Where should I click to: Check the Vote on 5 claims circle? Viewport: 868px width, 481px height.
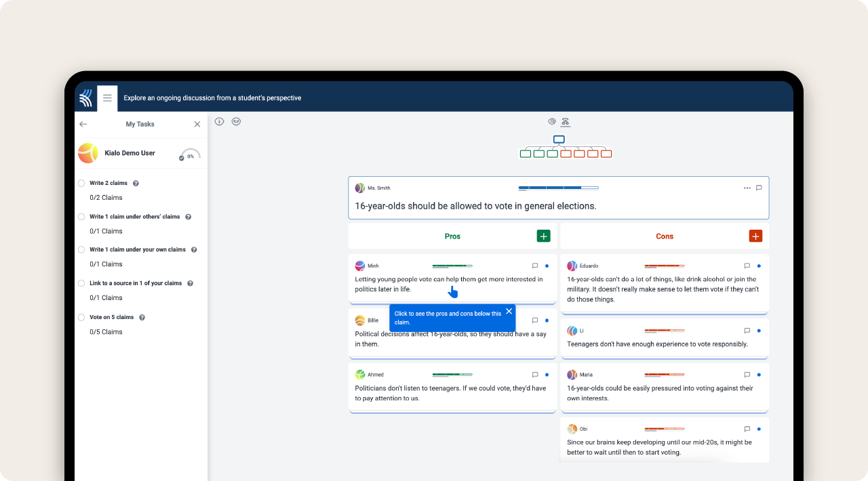pos(81,318)
